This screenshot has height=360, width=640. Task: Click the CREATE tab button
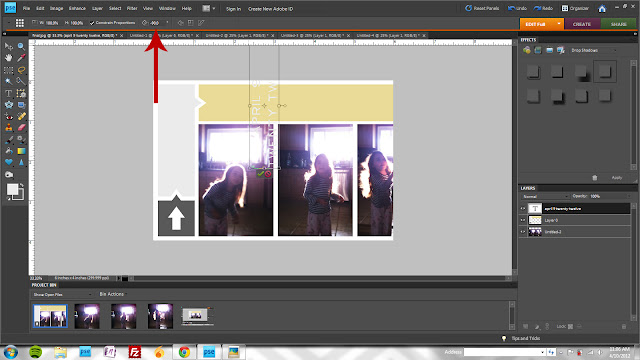click(582, 24)
